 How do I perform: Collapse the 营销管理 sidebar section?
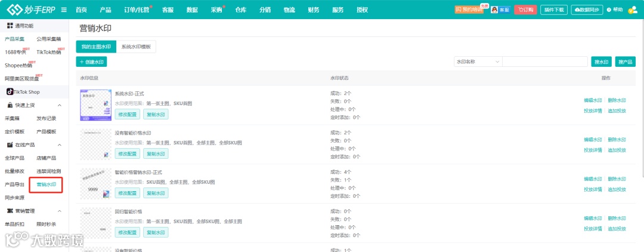[59, 211]
